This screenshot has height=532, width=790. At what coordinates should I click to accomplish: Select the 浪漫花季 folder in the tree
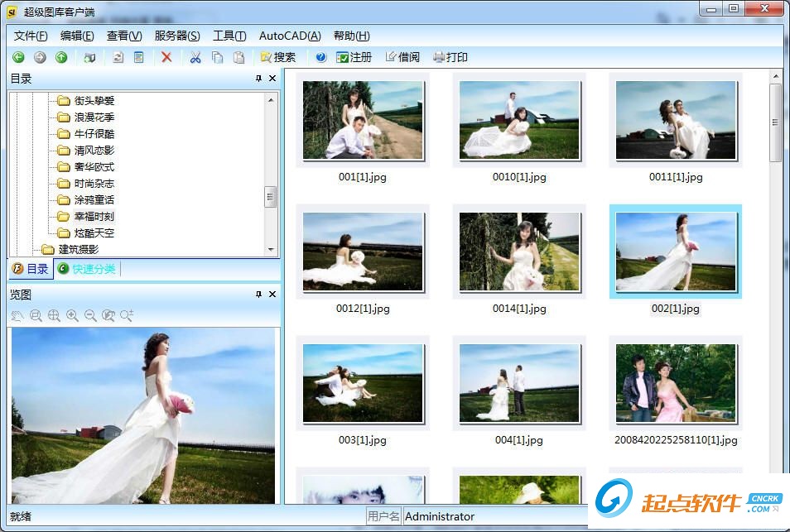coord(93,117)
